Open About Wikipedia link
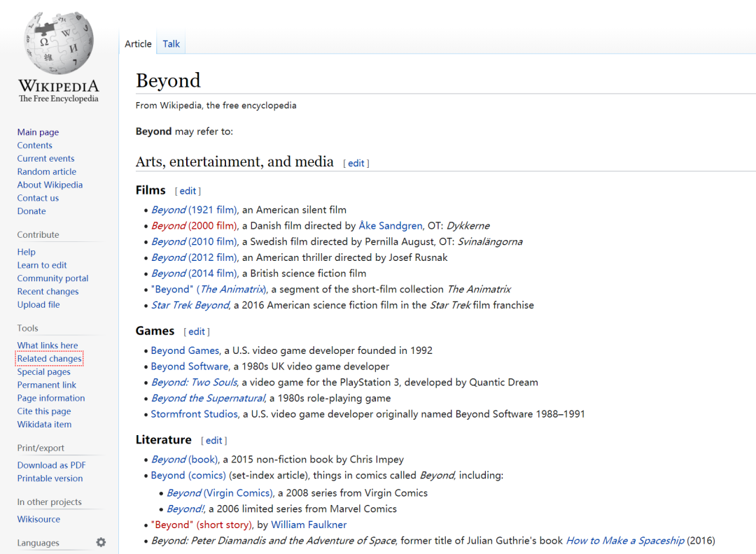This screenshot has width=756, height=554. [x=50, y=185]
